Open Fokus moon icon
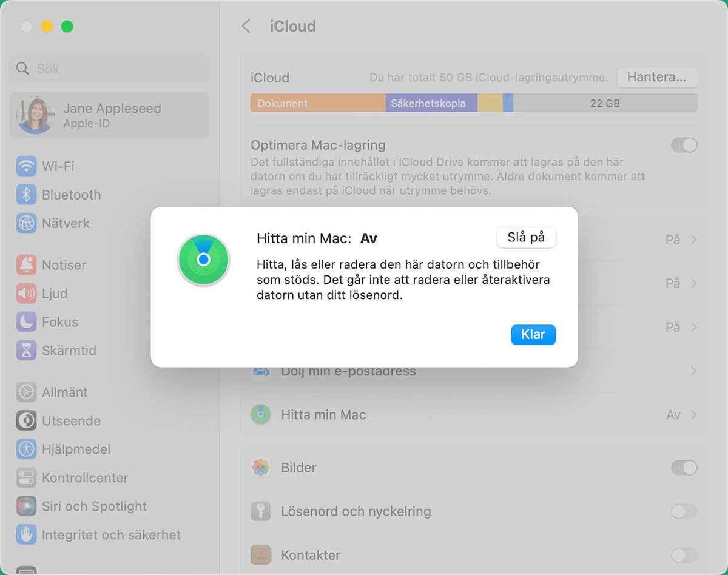The image size is (728, 575). [26, 322]
